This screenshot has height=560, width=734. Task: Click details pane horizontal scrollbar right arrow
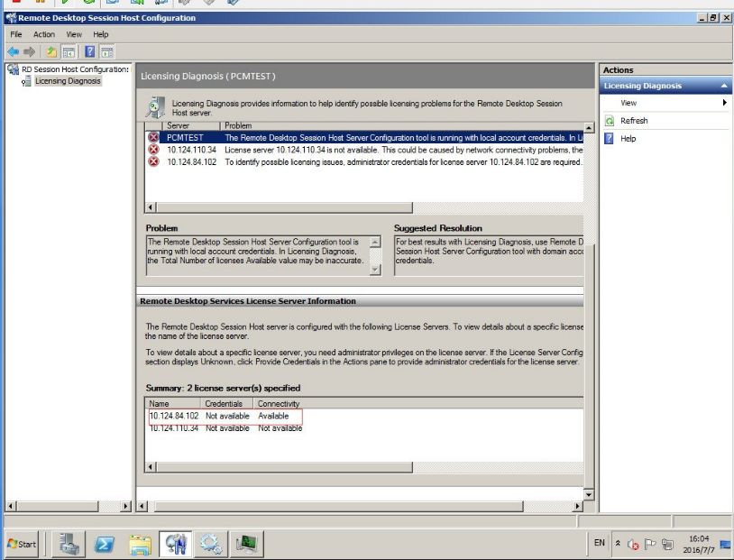(578, 506)
